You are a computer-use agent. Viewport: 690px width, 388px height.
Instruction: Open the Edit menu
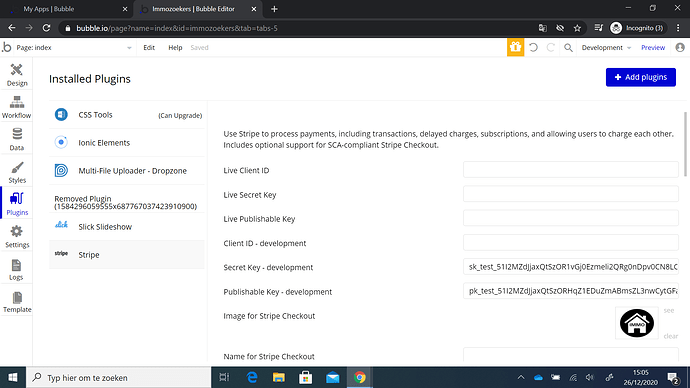point(149,48)
